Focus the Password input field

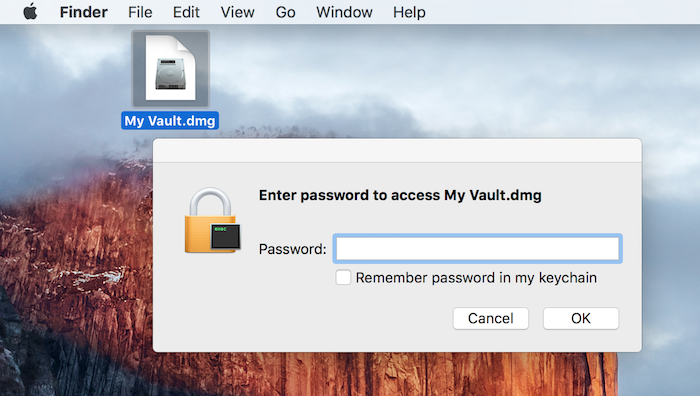pyautogui.click(x=477, y=249)
